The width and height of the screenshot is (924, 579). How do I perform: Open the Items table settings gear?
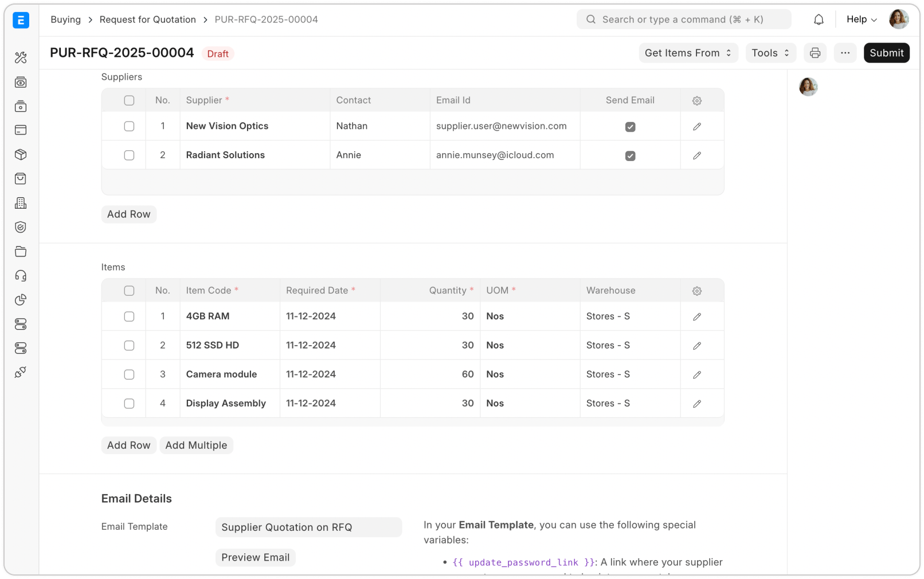pyautogui.click(x=696, y=291)
